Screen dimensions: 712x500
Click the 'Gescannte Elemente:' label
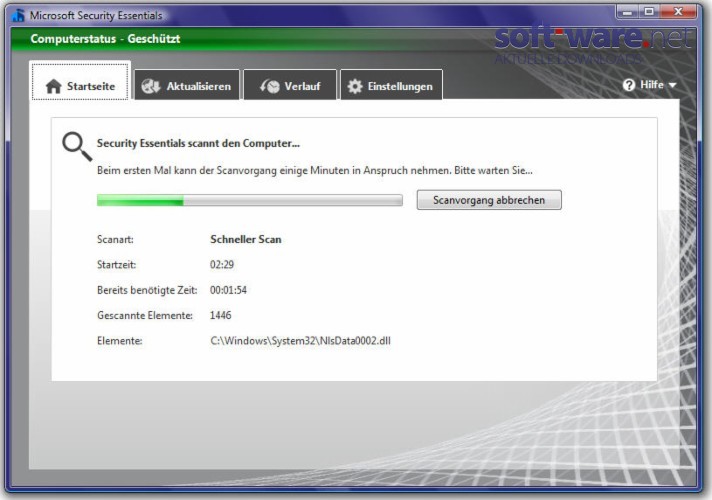click(145, 315)
